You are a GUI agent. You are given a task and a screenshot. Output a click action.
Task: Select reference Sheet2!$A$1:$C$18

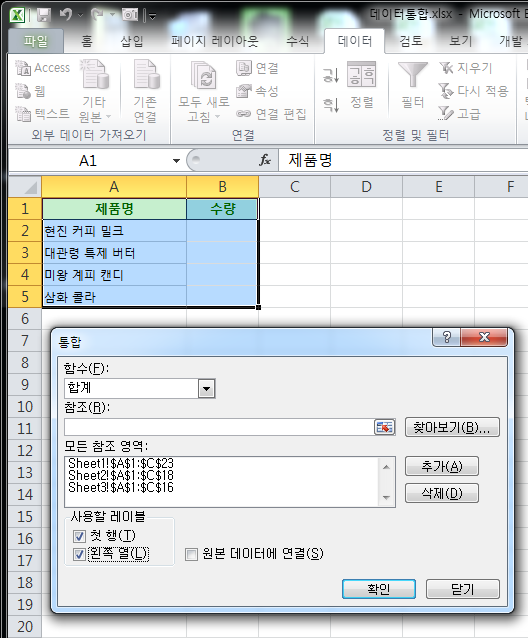[x=121, y=475]
